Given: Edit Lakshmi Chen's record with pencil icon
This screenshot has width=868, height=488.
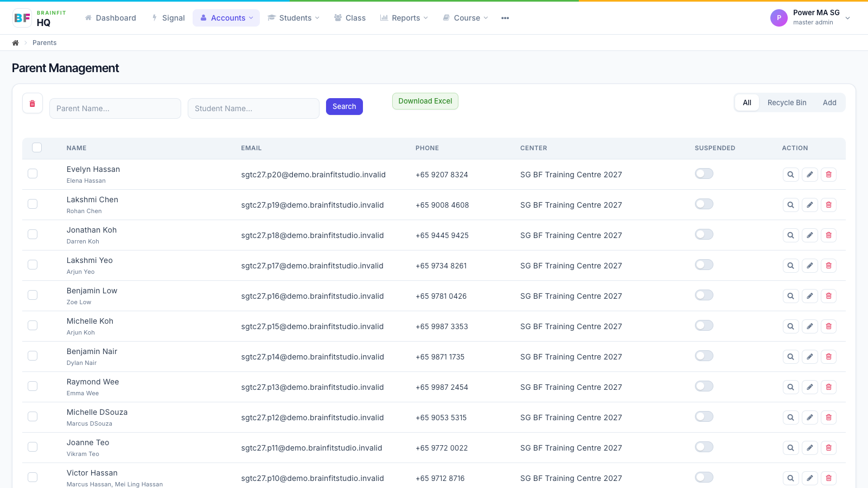Looking at the screenshot, I should click(x=809, y=205).
